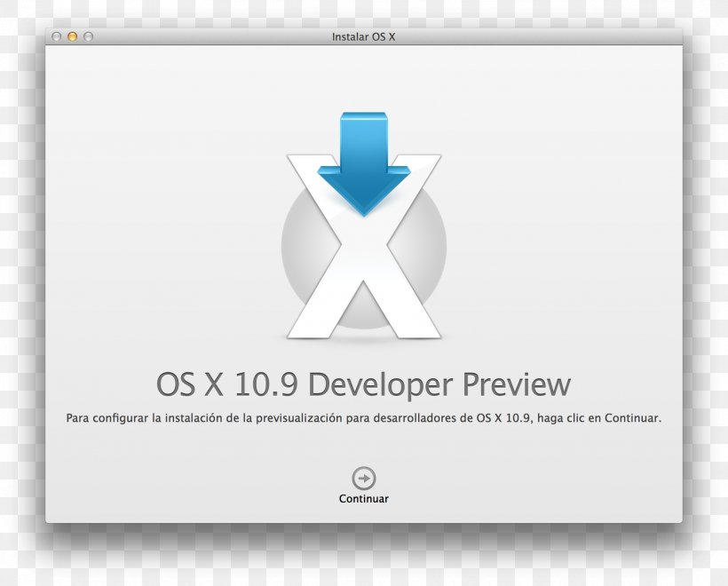Click the OS X 10.9 Developer Preview heading
Screen dimensions: 728x586
(x=364, y=384)
